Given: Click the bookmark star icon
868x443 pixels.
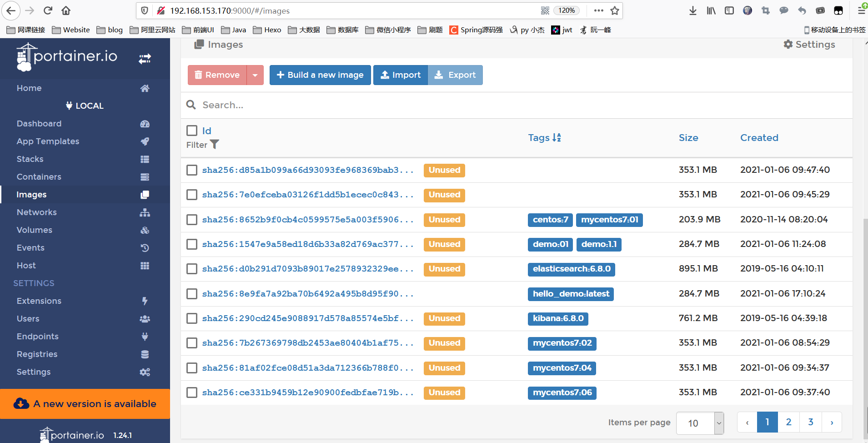Looking at the screenshot, I should [x=615, y=10].
